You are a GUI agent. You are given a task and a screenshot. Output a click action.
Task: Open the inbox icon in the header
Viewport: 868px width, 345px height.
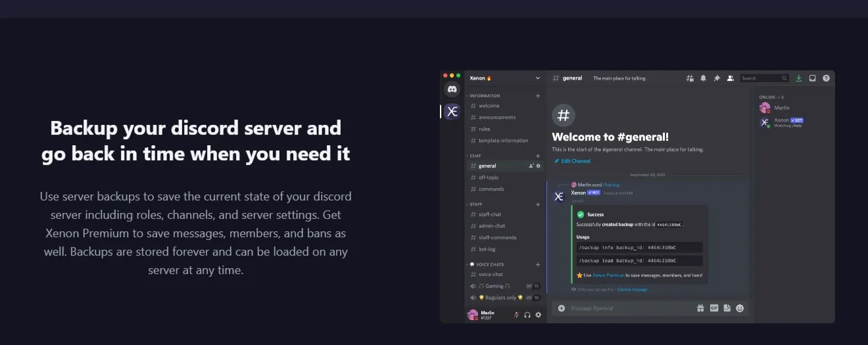tap(813, 78)
